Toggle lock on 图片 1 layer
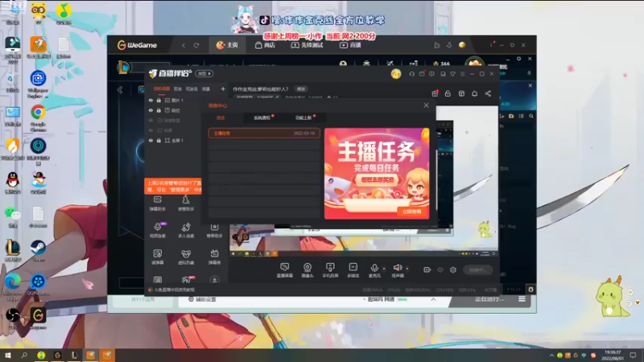The image size is (644, 362). 159,100
